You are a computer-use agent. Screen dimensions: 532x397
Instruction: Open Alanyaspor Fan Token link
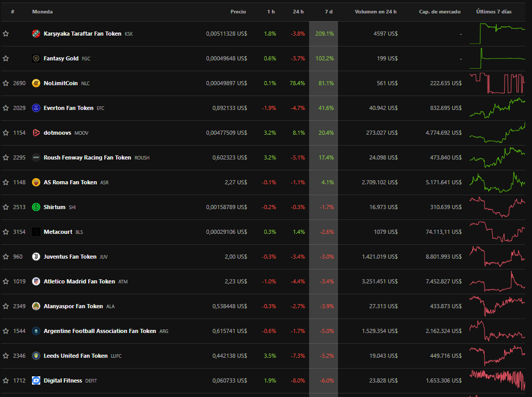click(x=73, y=306)
